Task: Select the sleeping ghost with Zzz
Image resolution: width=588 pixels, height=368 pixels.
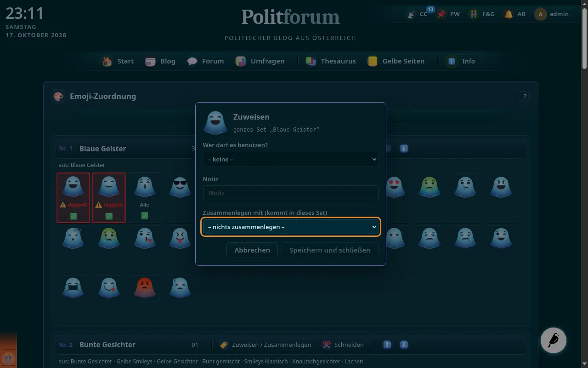Action: click(x=73, y=238)
